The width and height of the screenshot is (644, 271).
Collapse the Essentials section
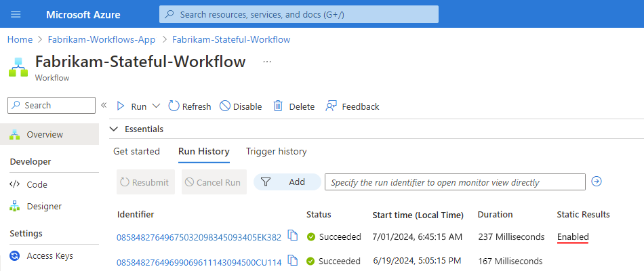[x=114, y=129]
